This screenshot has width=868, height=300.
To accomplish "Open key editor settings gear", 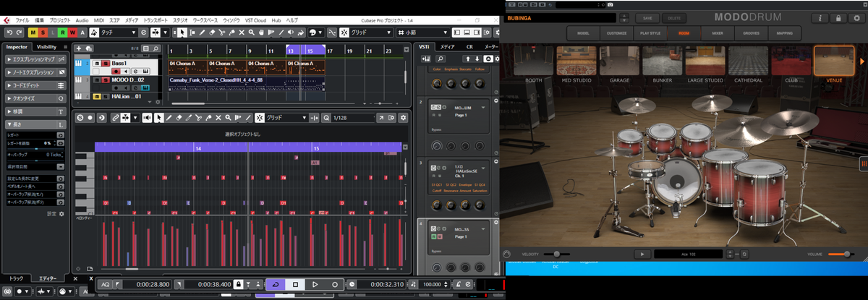I will (404, 117).
